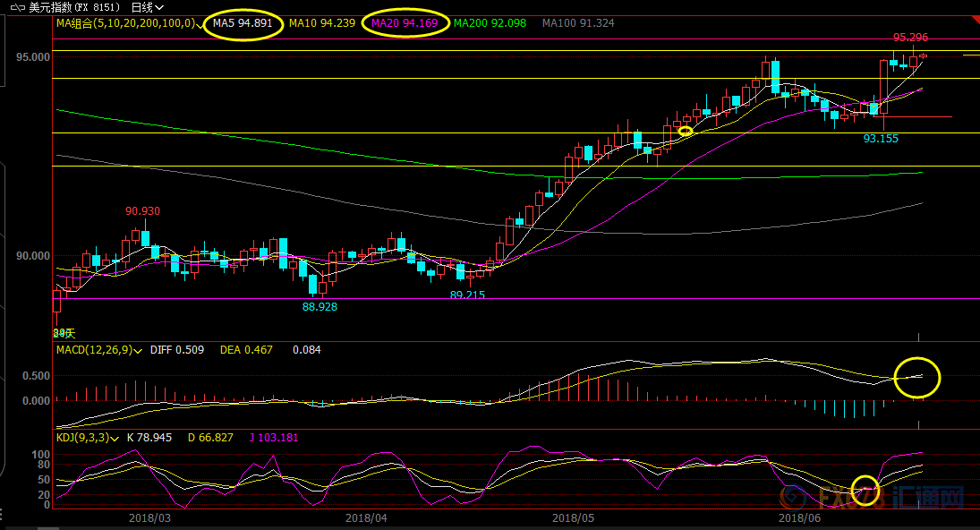Click the link icon beside 美元指数 title
The width and height of the screenshot is (980, 530).
[17, 7]
